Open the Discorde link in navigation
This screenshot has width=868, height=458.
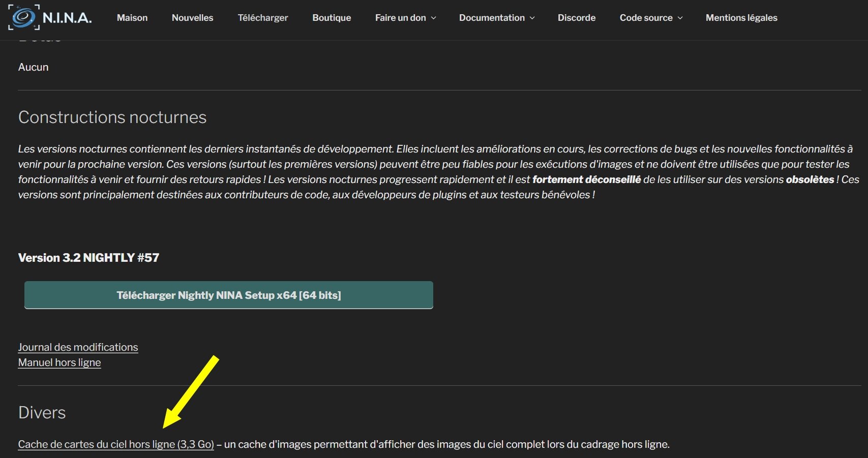point(577,18)
